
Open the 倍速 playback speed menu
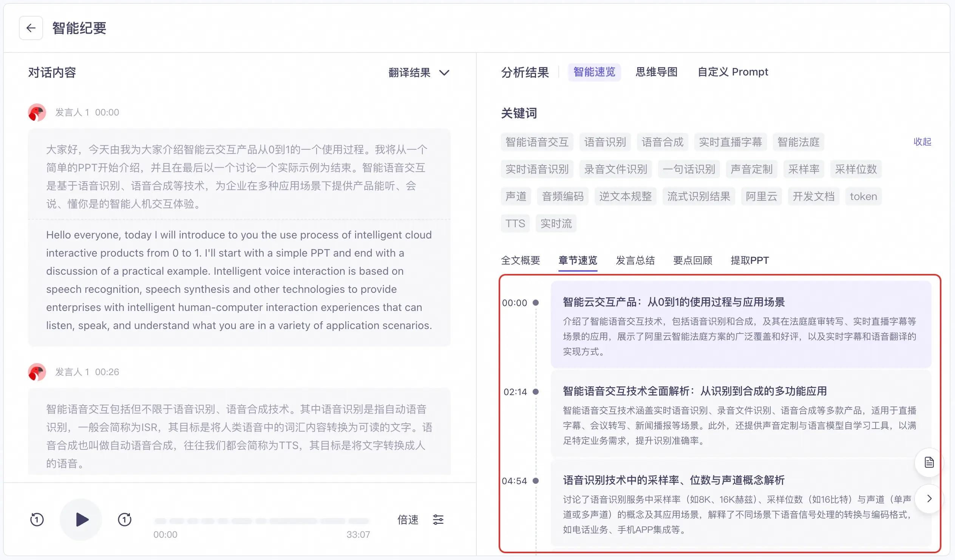pos(408,520)
